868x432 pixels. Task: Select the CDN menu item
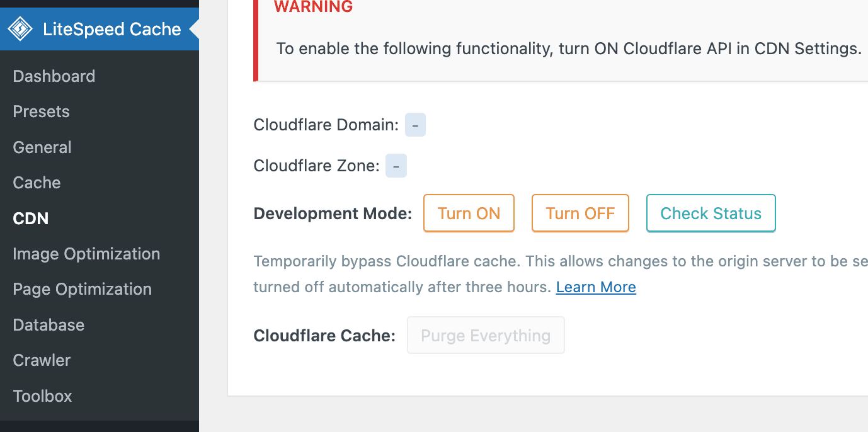(x=30, y=218)
